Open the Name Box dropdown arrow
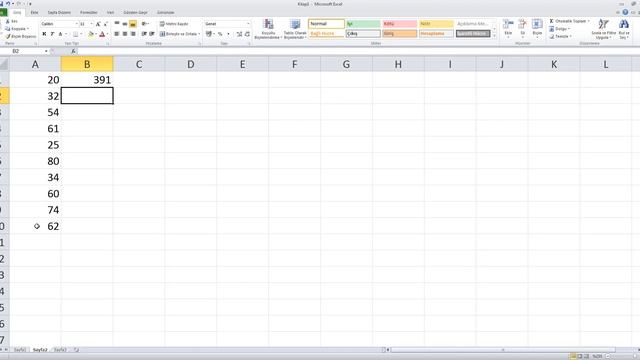This screenshot has width=640, height=360. [x=46, y=51]
